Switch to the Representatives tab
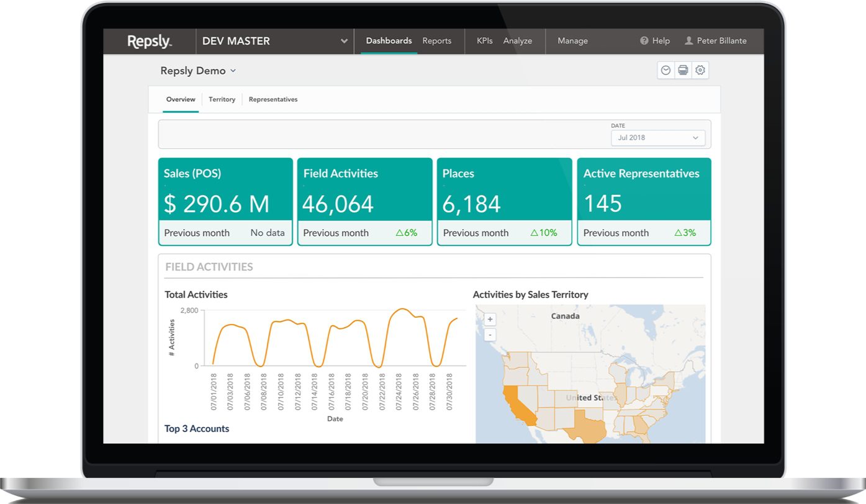This screenshot has height=504, width=866. click(273, 99)
